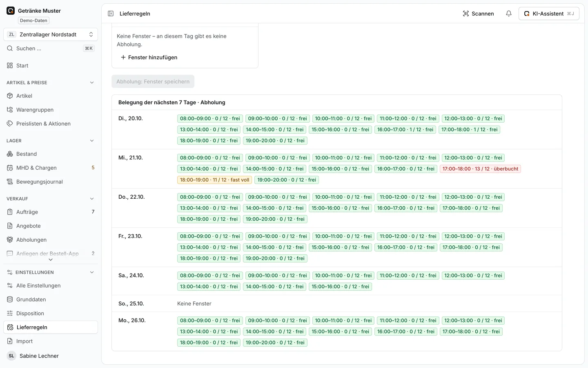
Task: Expand the sidebar scroll-down chevron
Action: (51, 260)
